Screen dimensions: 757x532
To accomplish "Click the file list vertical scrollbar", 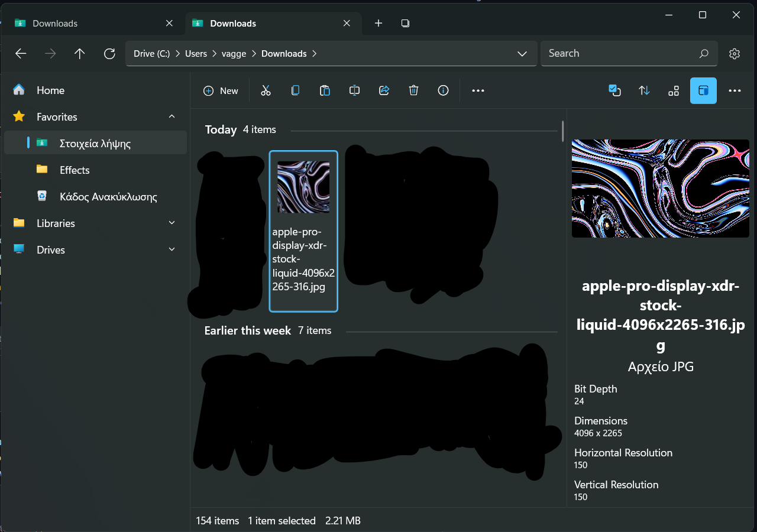I will pos(562,131).
